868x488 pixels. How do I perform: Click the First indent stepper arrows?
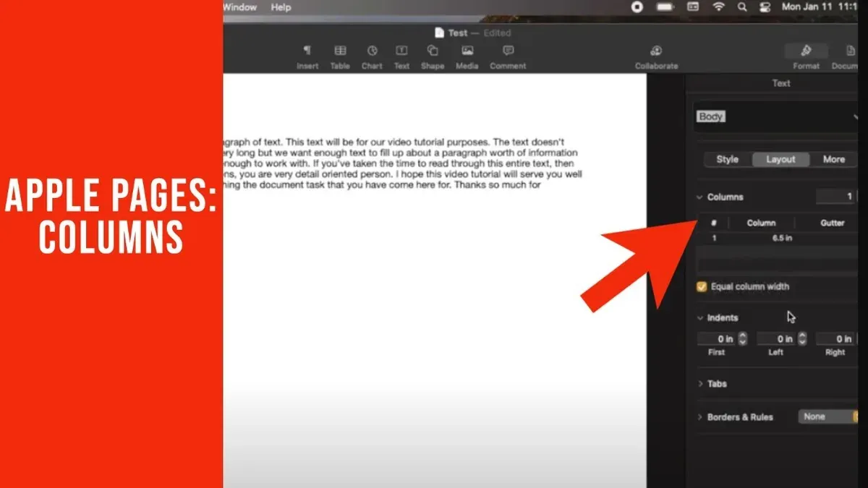pyautogui.click(x=743, y=338)
